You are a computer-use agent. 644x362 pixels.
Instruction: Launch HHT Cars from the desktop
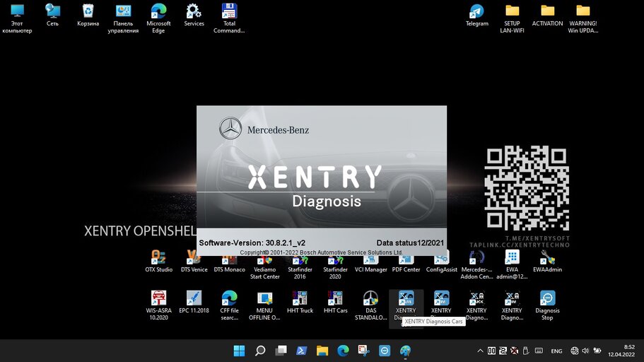335,302
